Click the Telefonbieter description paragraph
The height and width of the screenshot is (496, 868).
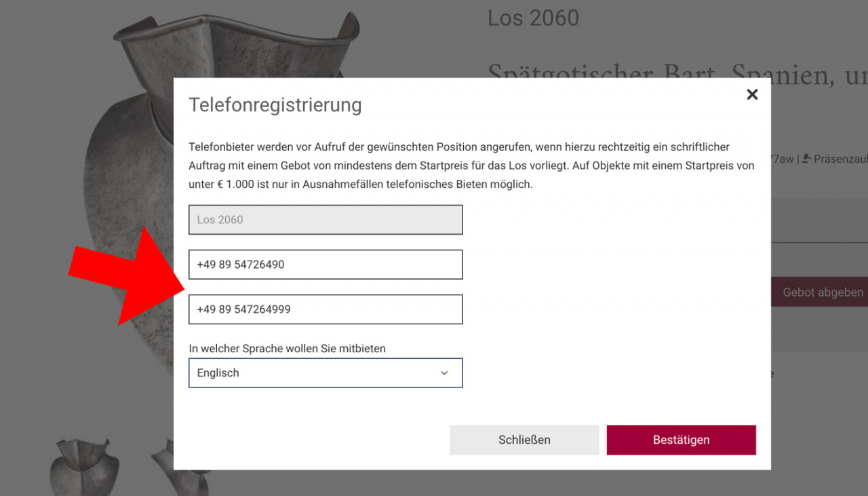[x=471, y=165]
